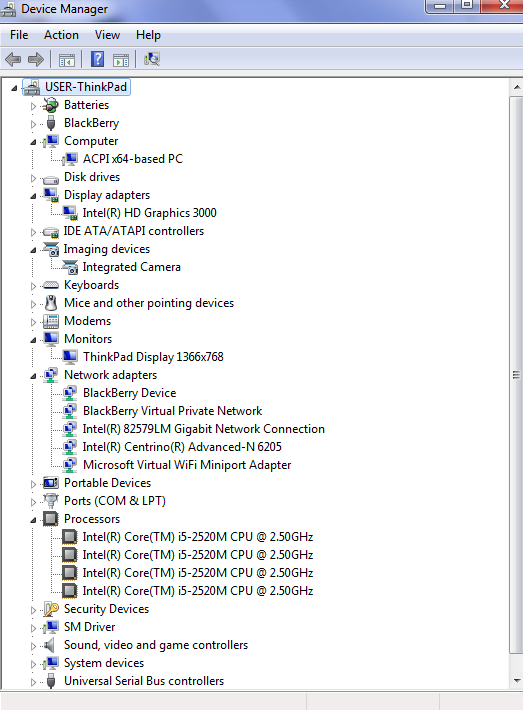
Task: Select the Security Devices key icon
Action: [51, 609]
